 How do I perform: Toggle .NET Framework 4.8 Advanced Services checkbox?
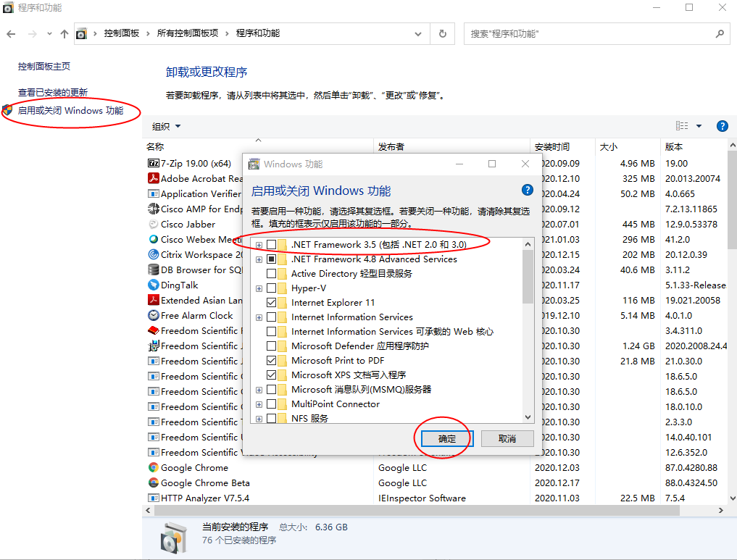[271, 259]
